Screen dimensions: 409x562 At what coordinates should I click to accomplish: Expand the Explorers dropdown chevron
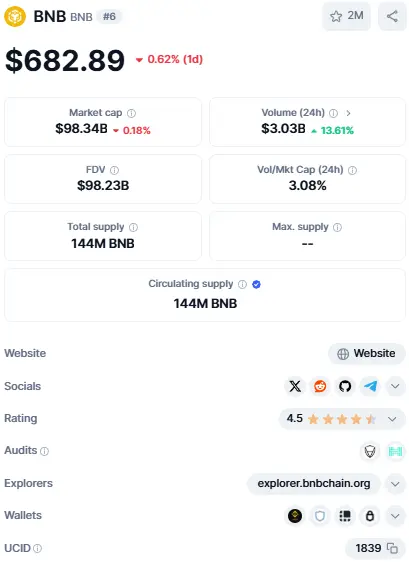[x=395, y=484]
